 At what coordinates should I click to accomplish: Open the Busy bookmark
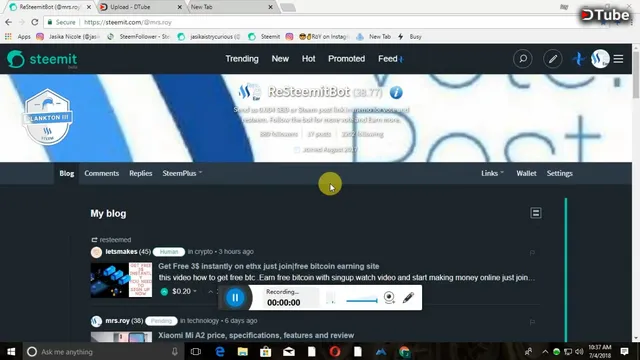411,36
